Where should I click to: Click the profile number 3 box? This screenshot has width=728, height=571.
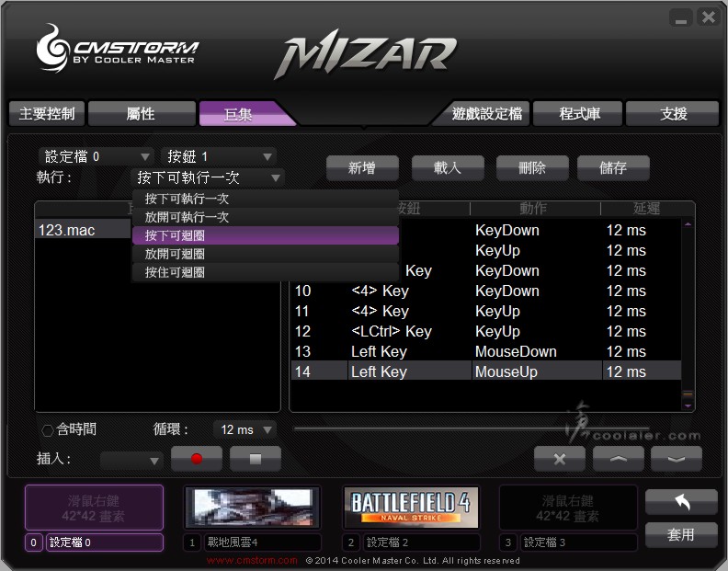pos(508,542)
